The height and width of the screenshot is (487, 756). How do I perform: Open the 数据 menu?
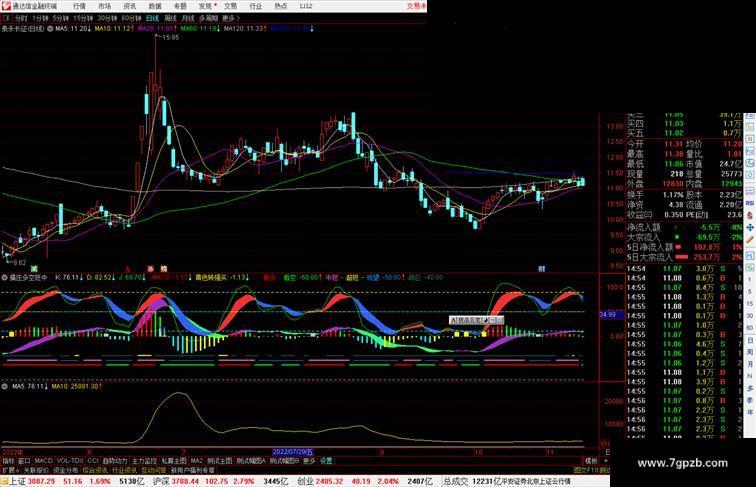(x=155, y=6)
